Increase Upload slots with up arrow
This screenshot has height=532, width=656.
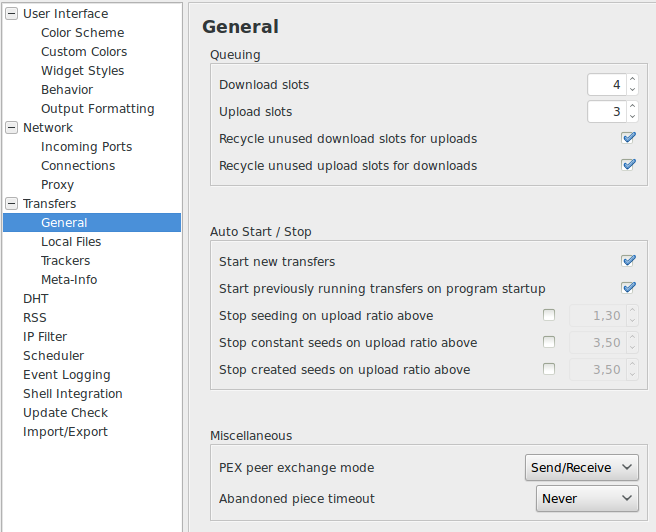pyautogui.click(x=632, y=106)
